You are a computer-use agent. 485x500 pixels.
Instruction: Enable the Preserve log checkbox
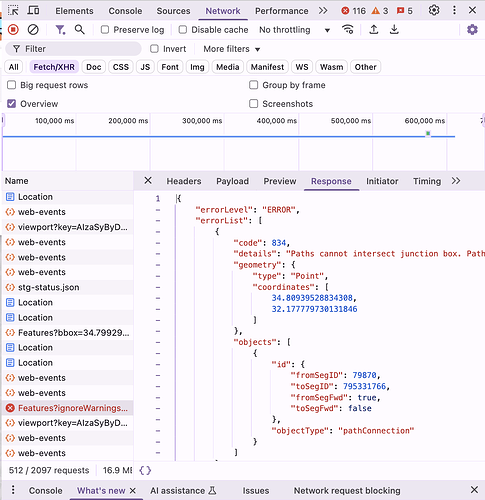[x=105, y=30]
